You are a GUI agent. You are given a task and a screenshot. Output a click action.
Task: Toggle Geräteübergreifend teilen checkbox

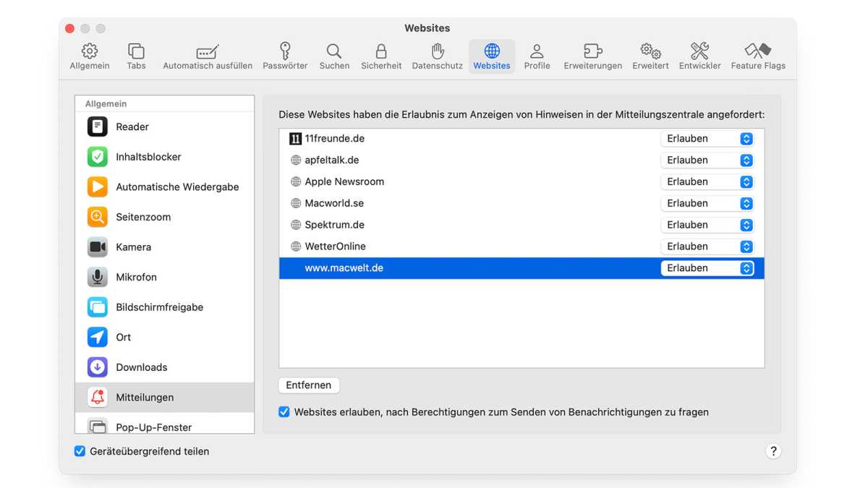pos(80,451)
